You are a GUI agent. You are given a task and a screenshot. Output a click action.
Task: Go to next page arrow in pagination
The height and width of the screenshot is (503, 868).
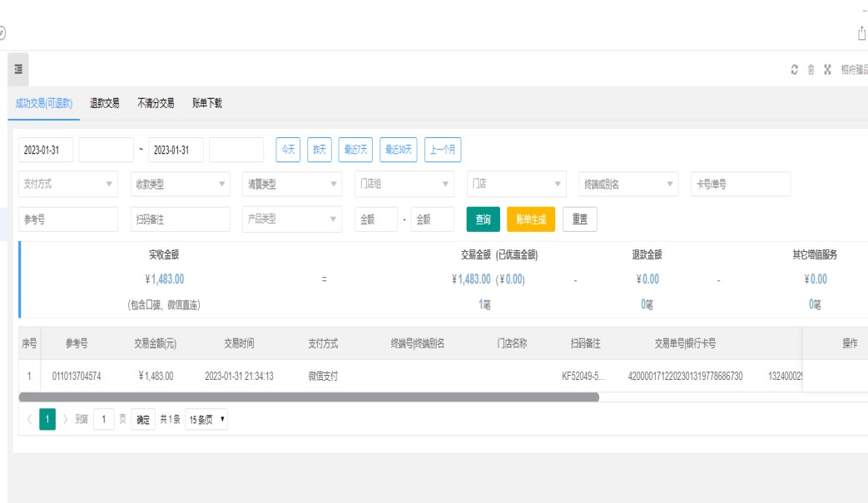66,420
